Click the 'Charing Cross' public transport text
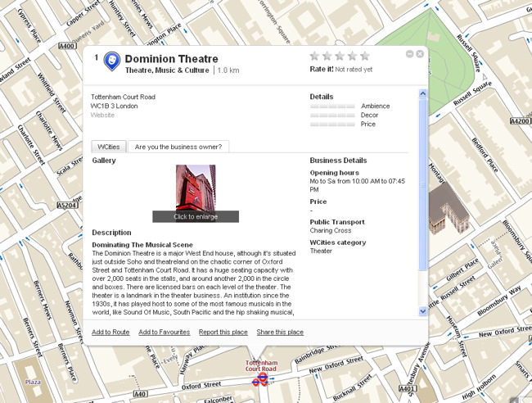 tap(331, 230)
